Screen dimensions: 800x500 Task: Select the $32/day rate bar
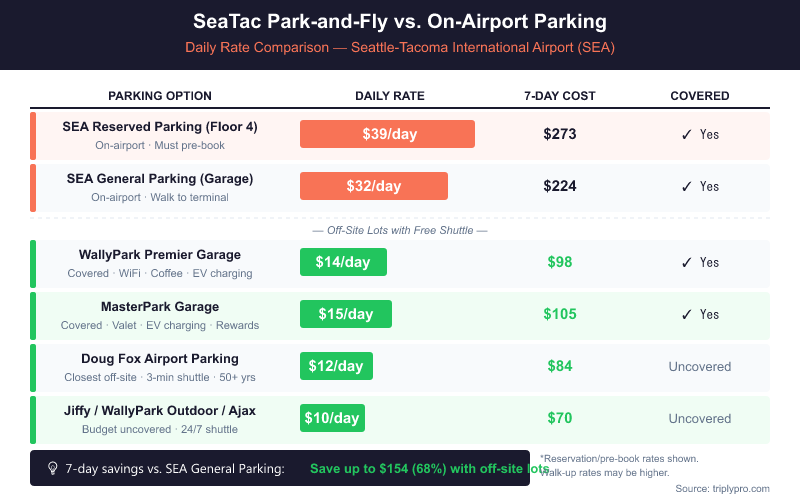(x=374, y=186)
